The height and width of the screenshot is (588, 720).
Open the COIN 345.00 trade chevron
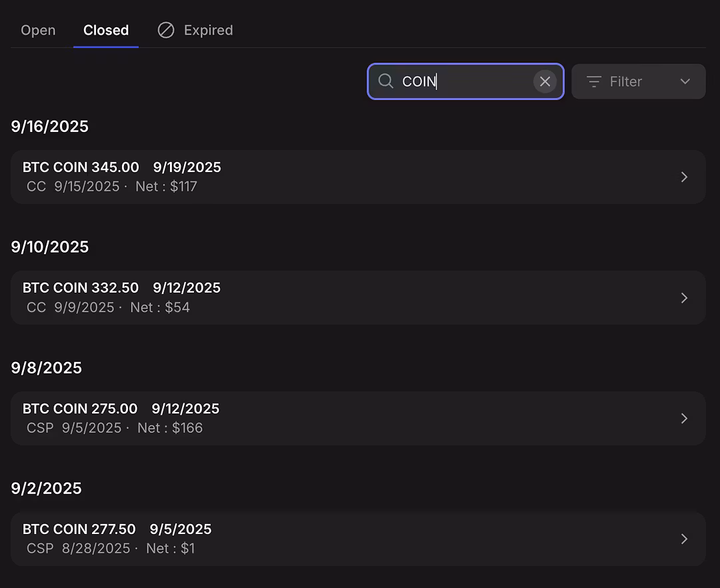click(684, 177)
